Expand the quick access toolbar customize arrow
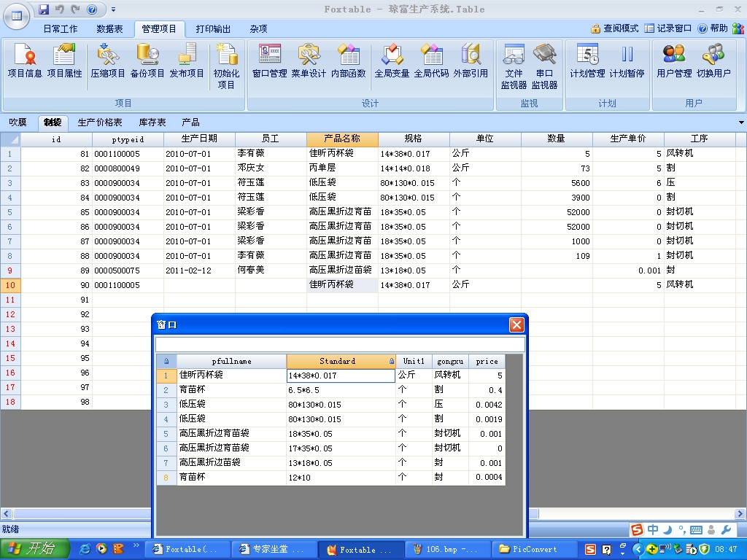747x560 pixels. (x=113, y=9)
